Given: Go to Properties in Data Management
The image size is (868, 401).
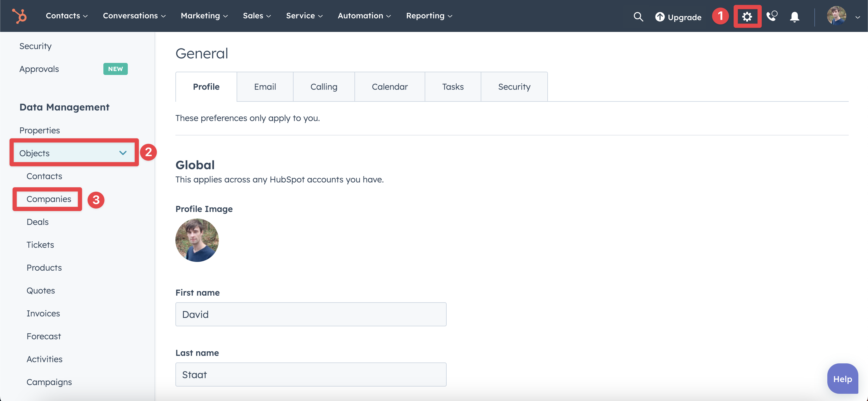Looking at the screenshot, I should (39, 130).
